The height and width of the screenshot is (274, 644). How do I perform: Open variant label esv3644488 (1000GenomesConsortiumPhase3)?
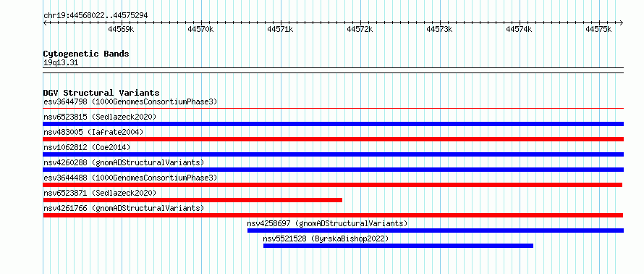[x=130, y=178]
